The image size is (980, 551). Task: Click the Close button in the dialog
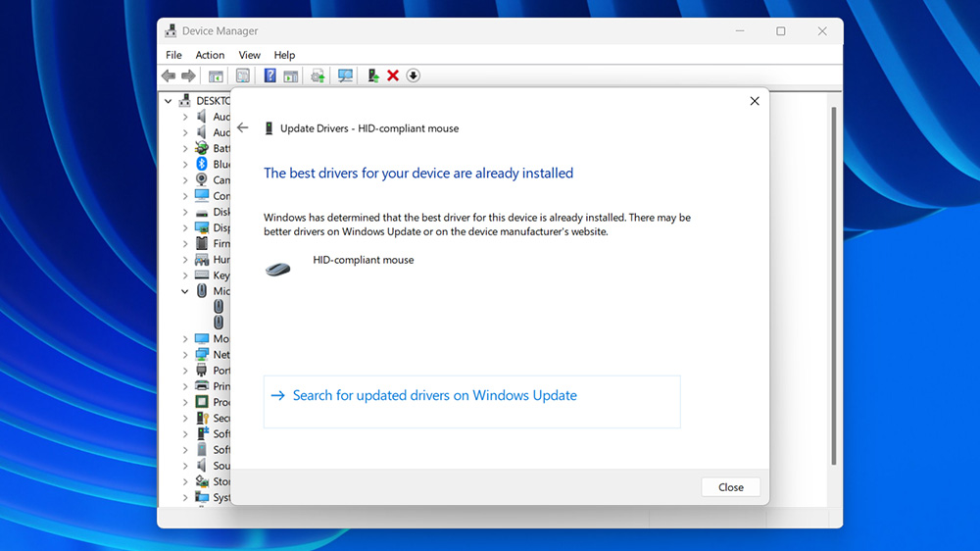click(x=731, y=487)
